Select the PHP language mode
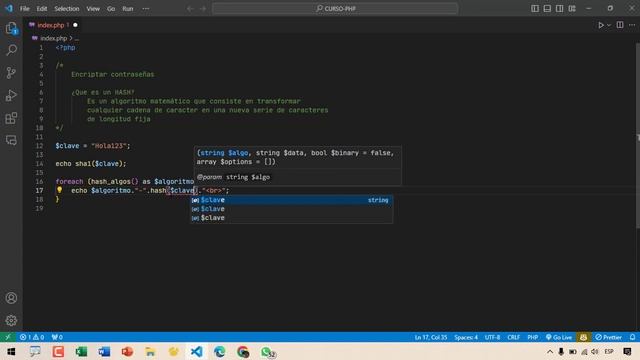Image resolution: width=640 pixels, height=360 pixels. (532, 337)
